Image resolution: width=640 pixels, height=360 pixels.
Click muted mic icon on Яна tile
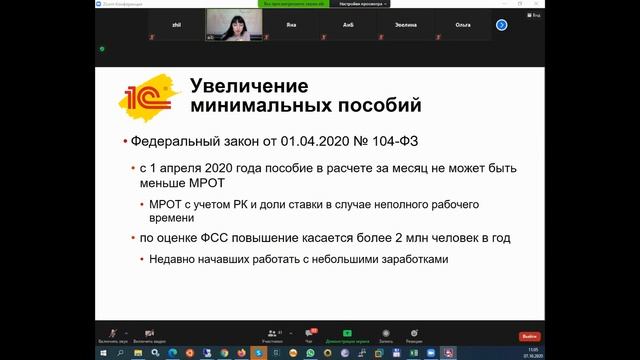[267, 37]
